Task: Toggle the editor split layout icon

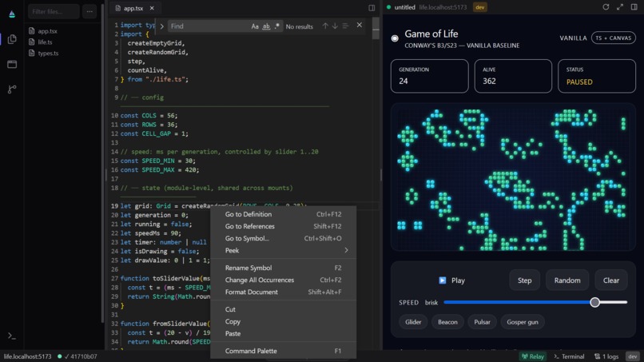Action: [x=372, y=8]
